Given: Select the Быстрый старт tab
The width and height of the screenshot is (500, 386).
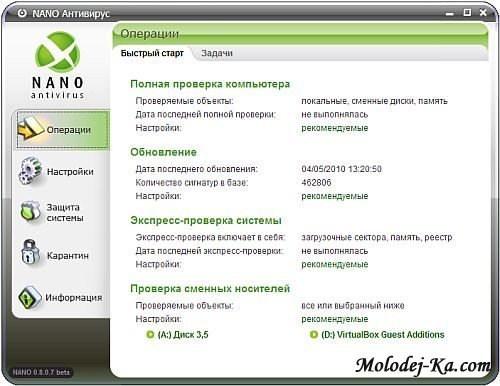Looking at the screenshot, I should coord(152,53).
